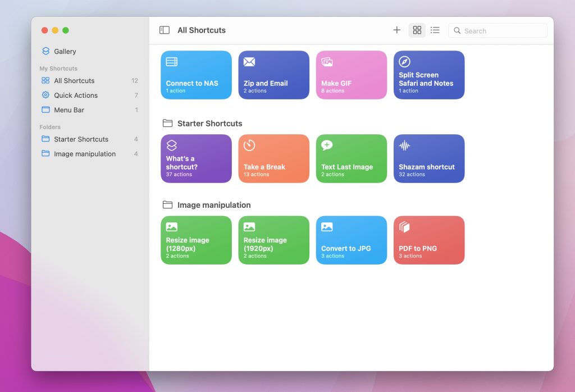
Task: Toggle the sidebar visibility button
Action: tap(165, 30)
